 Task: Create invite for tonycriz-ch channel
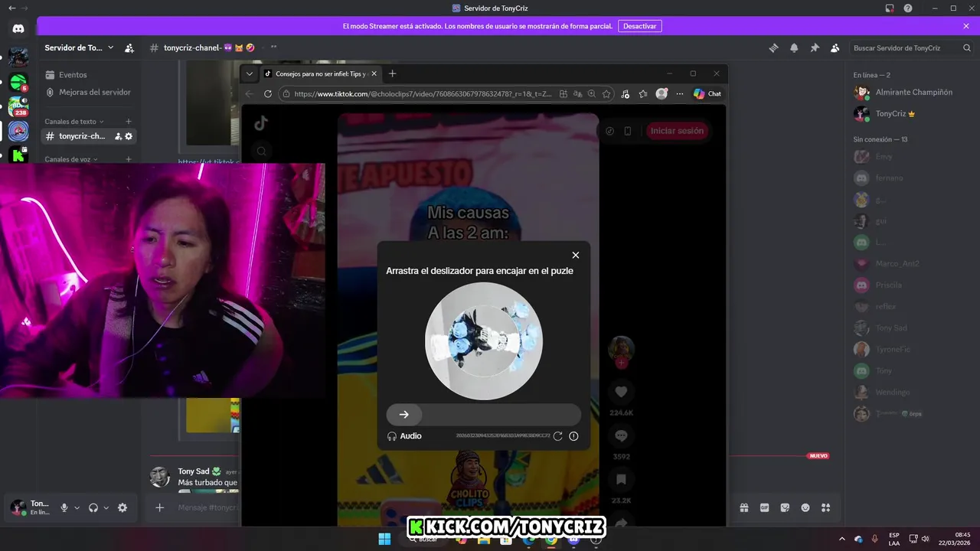[118, 136]
